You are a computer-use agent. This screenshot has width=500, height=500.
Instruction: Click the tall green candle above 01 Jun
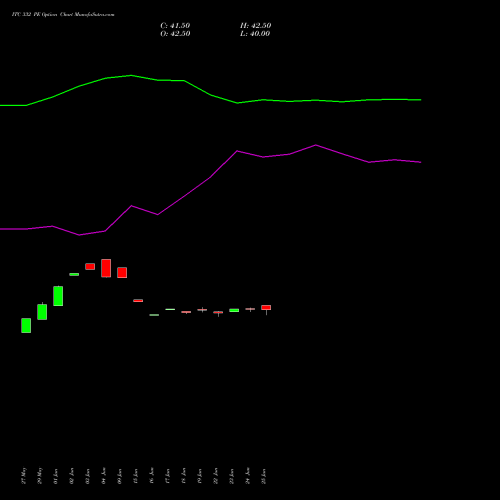click(x=58, y=296)
